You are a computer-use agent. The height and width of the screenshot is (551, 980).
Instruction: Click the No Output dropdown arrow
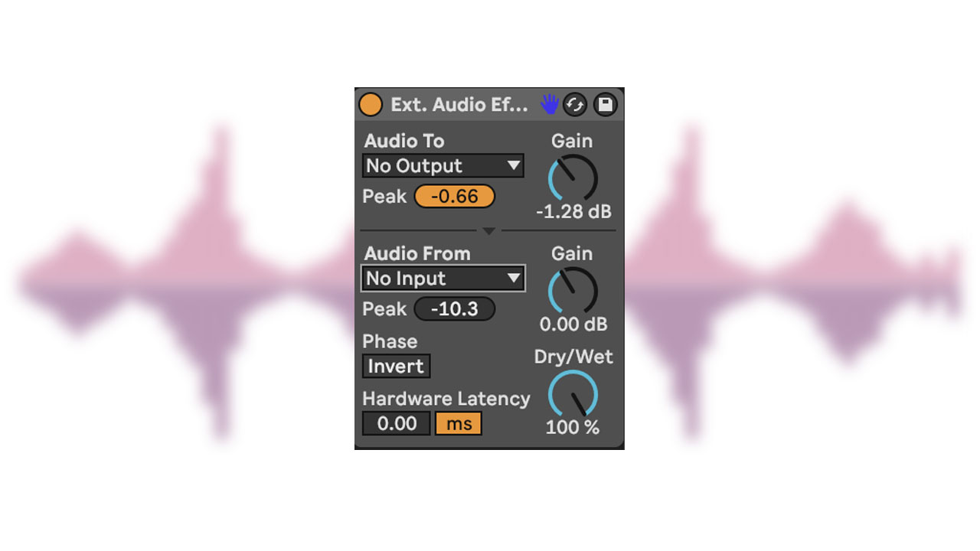coord(513,165)
